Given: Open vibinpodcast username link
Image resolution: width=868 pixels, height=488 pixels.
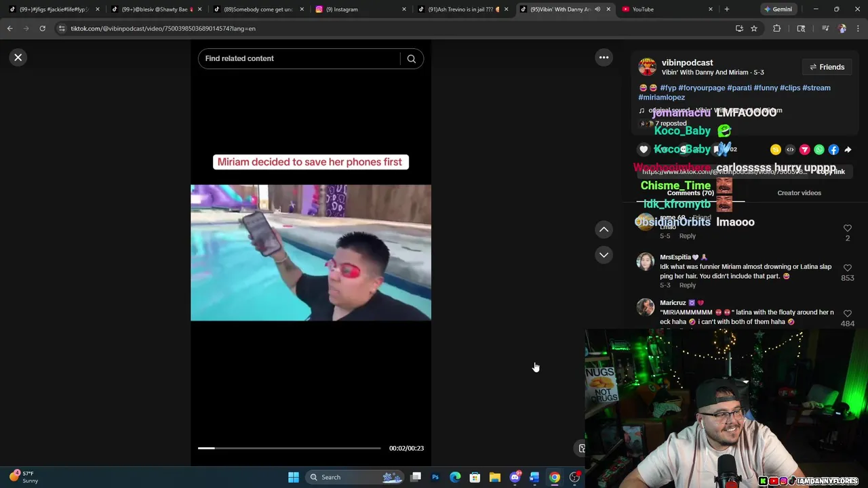Looking at the screenshot, I should click(687, 62).
